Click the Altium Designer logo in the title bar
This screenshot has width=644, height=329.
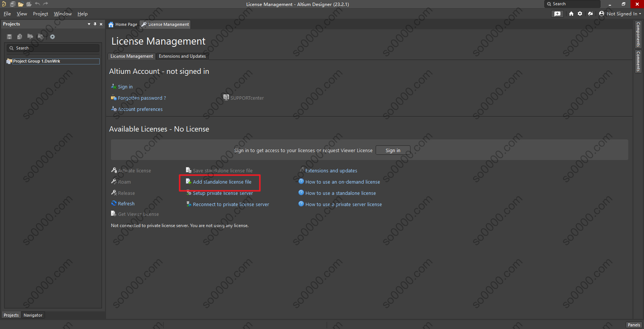tap(4, 4)
